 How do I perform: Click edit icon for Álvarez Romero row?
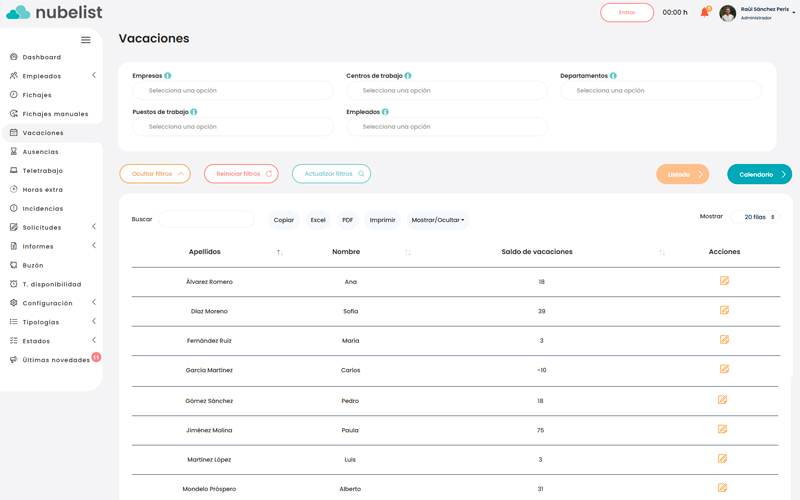tap(724, 281)
